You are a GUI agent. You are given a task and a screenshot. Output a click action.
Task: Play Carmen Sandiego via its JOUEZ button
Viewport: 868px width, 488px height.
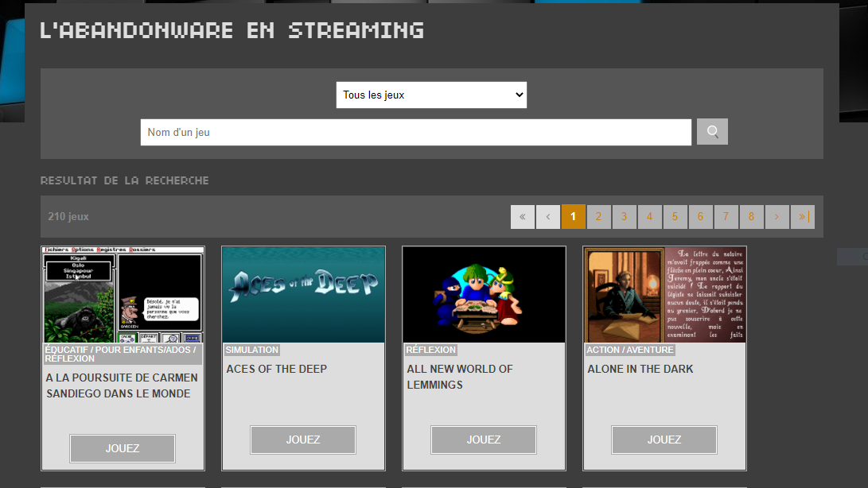point(123,448)
